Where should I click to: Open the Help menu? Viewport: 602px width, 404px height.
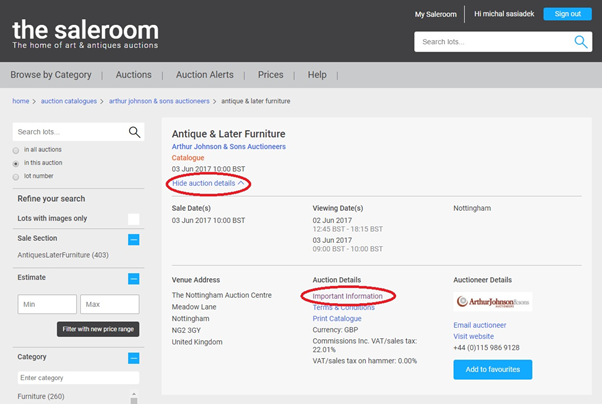(x=317, y=75)
